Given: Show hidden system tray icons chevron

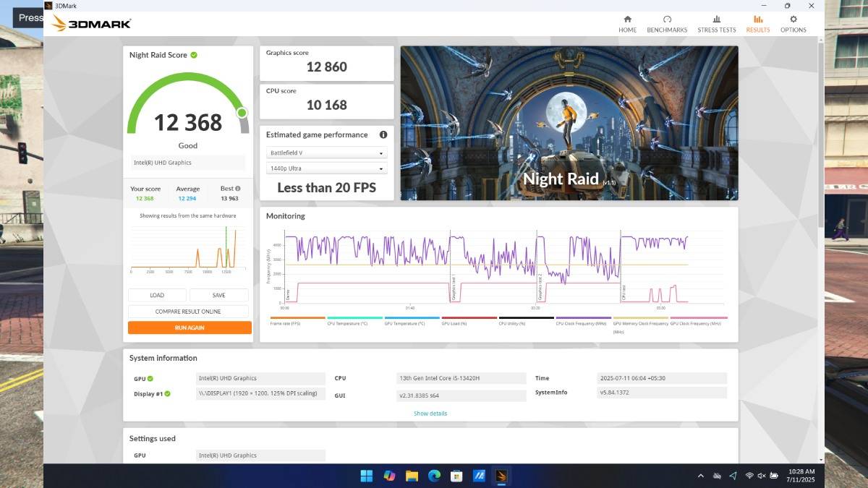Looking at the screenshot, I should 700,476.
